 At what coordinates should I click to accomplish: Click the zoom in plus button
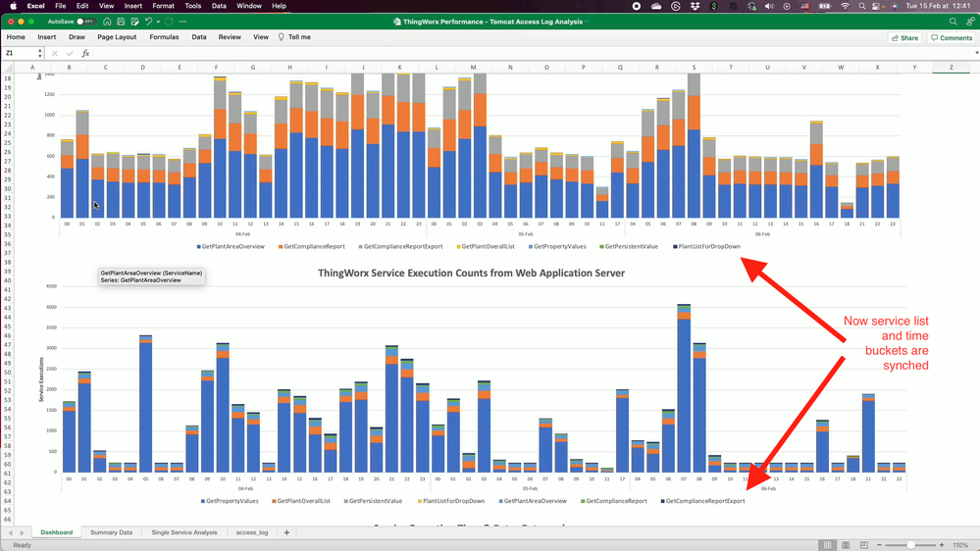coord(941,545)
